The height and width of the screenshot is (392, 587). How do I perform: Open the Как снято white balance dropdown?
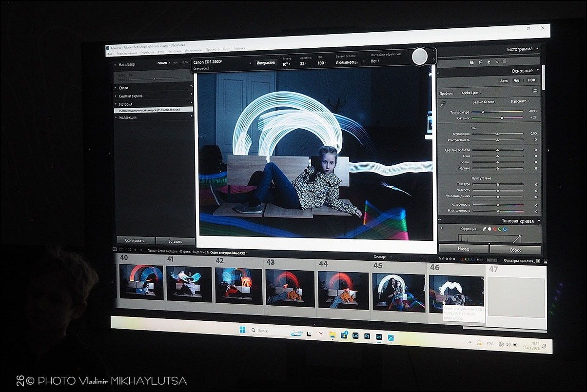coord(520,101)
